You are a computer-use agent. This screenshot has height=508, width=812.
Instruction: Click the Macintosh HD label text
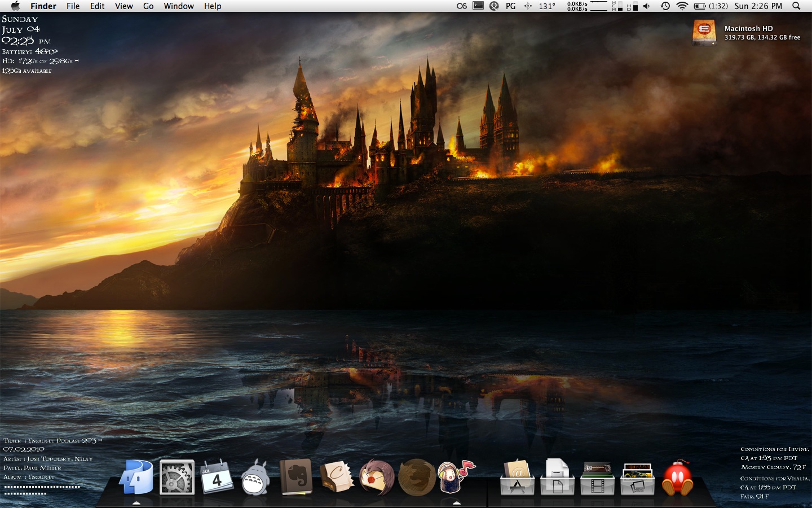tap(748, 28)
